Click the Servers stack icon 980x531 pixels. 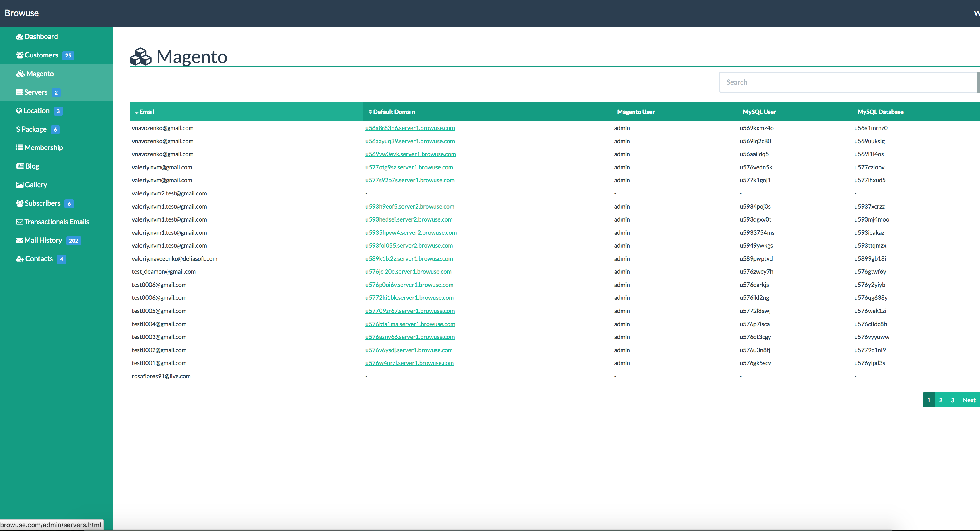pos(19,92)
